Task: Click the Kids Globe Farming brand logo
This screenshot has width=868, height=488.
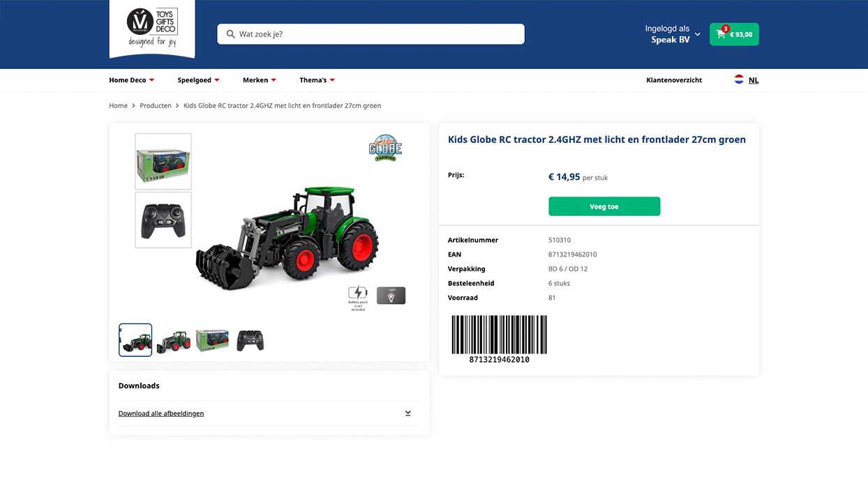Action: [x=385, y=148]
